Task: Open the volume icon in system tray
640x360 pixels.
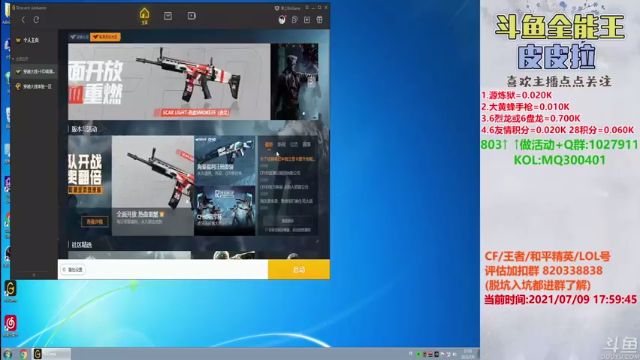Action: click(x=454, y=354)
